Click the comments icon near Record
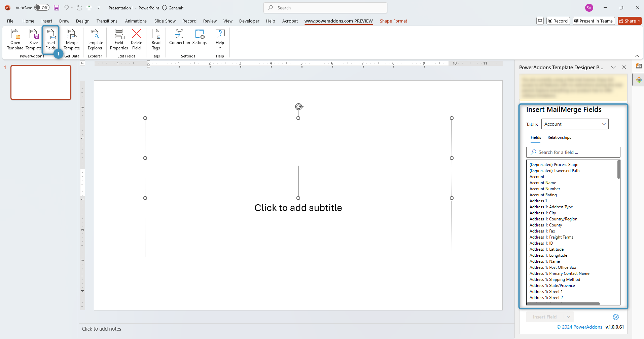Screen dimensions: 644x339 (x=540, y=21)
